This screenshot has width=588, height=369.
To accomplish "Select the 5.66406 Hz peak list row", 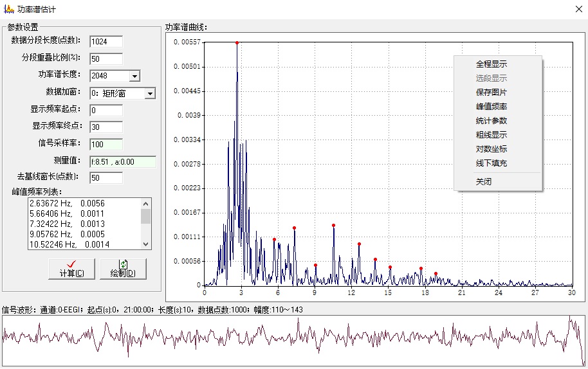I will (84, 213).
